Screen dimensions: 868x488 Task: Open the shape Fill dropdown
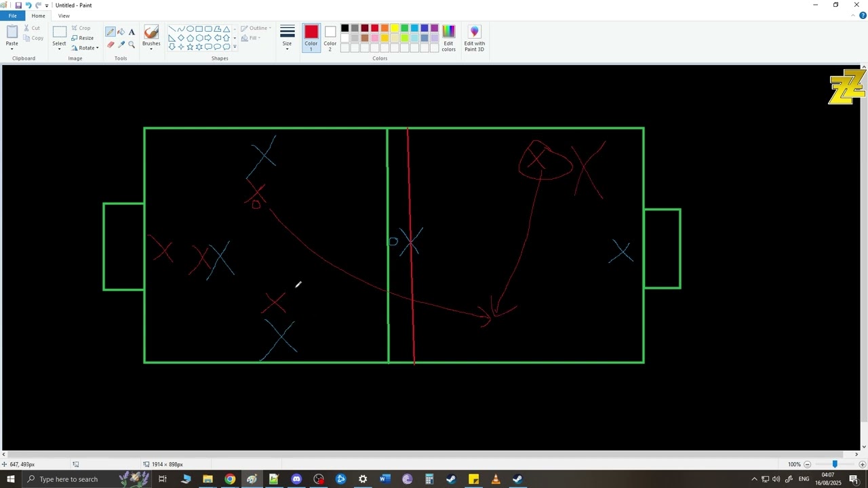coord(249,38)
